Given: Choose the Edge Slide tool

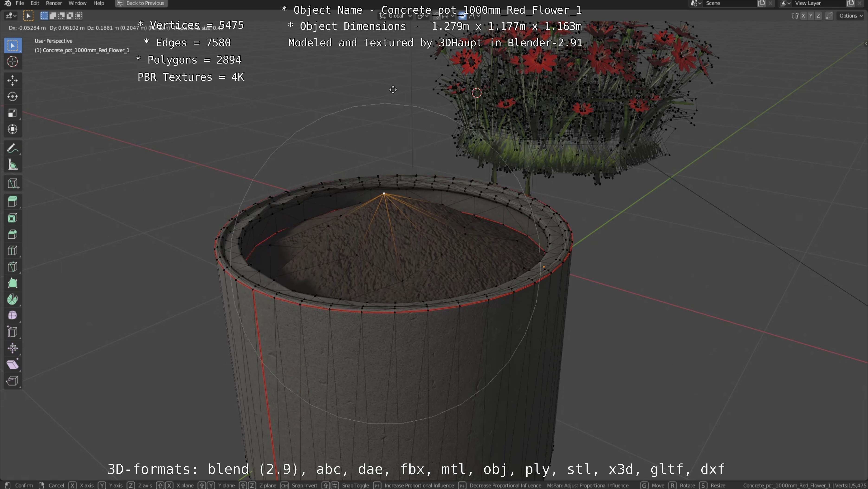Looking at the screenshot, I should pyautogui.click(x=13, y=332).
